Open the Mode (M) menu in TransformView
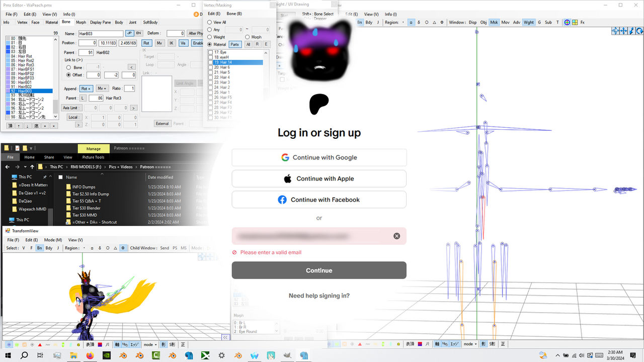This screenshot has width=644, height=362. point(53,240)
